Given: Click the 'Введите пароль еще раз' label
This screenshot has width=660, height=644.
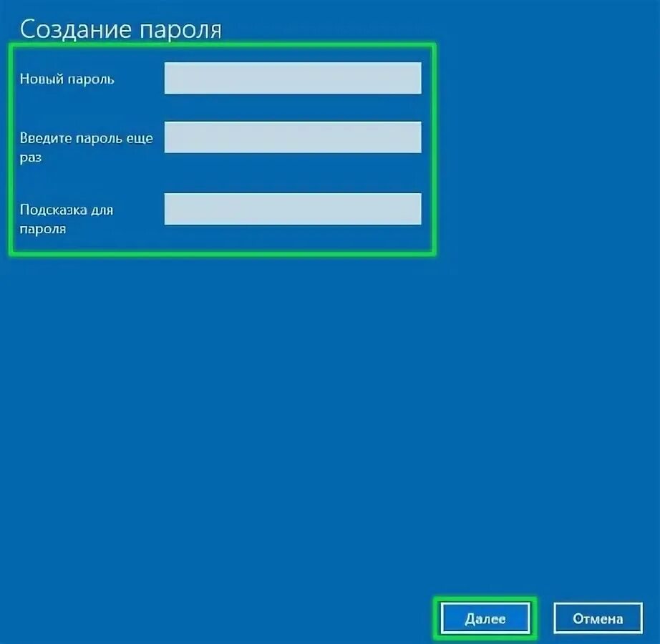Looking at the screenshot, I should coord(87,147).
